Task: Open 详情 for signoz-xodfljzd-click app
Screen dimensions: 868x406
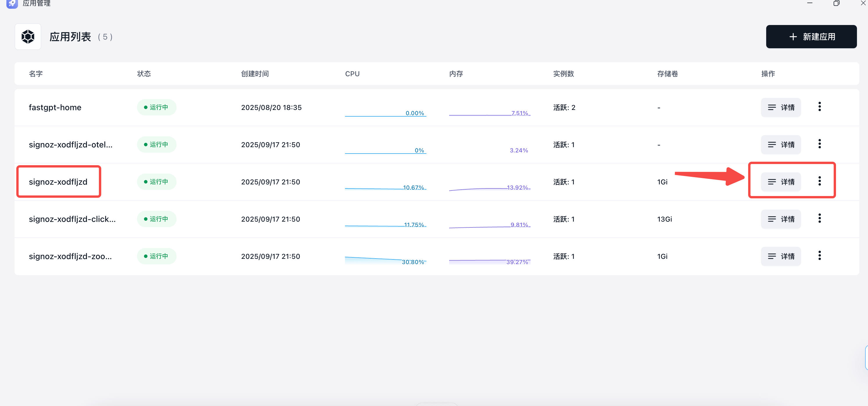Action: click(781, 219)
